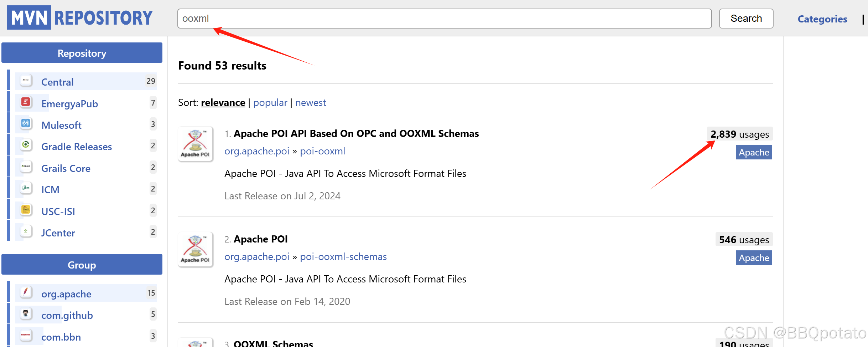Open org.apache.poi group link in result 2
The image size is (868, 347).
257,256
